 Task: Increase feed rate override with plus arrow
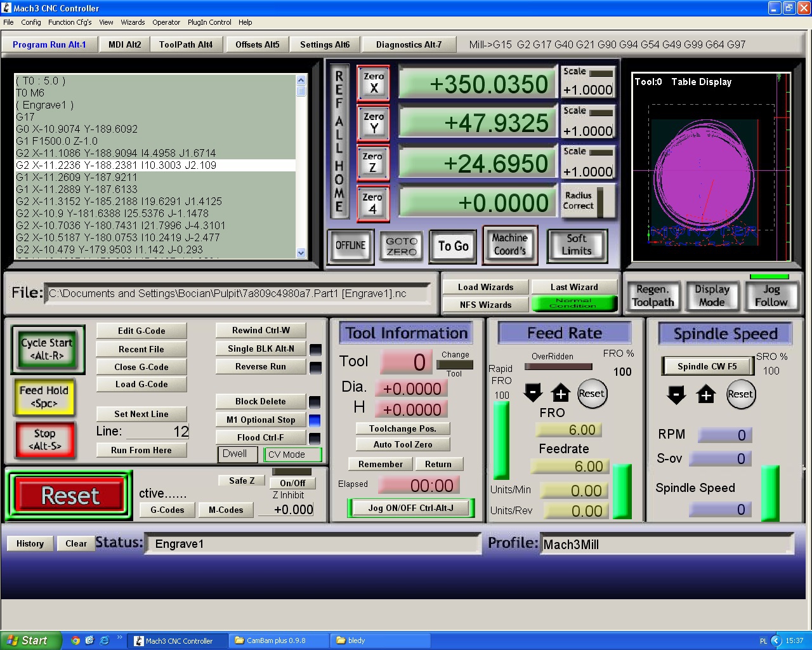click(561, 394)
